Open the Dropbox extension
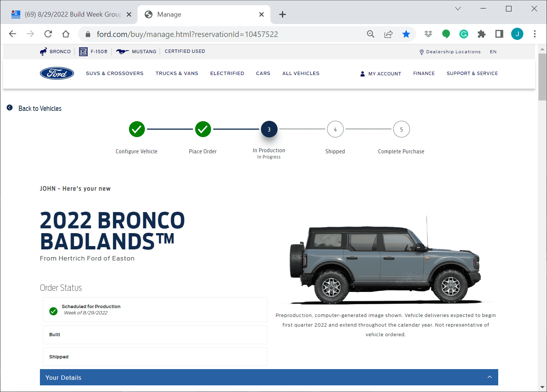Viewport: 547px width, 392px height. pos(428,34)
